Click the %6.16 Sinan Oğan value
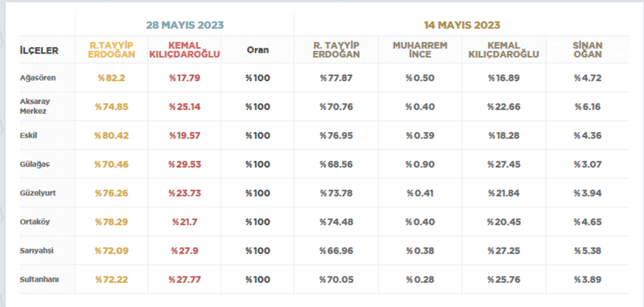644x307 pixels. 587,107
